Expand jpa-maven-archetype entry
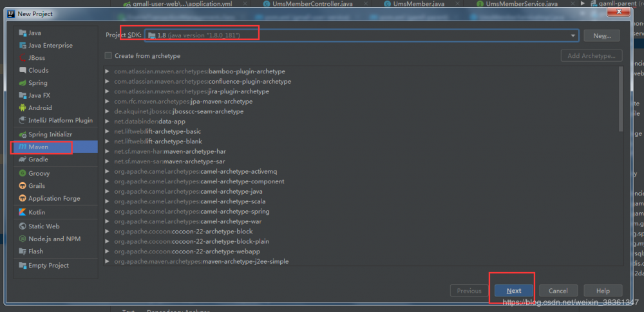644x312 pixels. (107, 102)
